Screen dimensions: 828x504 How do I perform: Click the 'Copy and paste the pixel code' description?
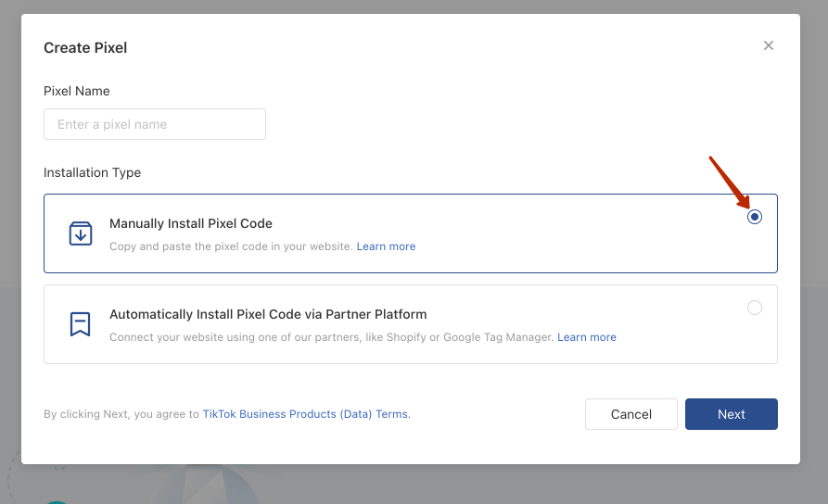coord(231,246)
